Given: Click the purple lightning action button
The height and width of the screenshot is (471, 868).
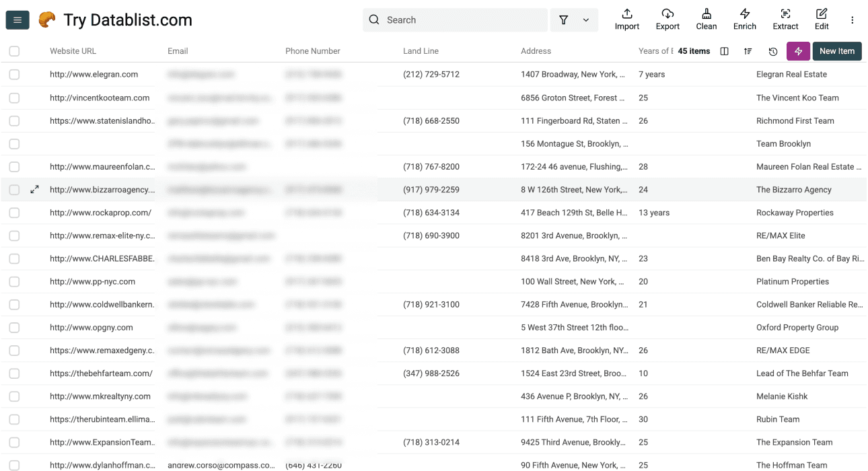Looking at the screenshot, I should (x=798, y=51).
